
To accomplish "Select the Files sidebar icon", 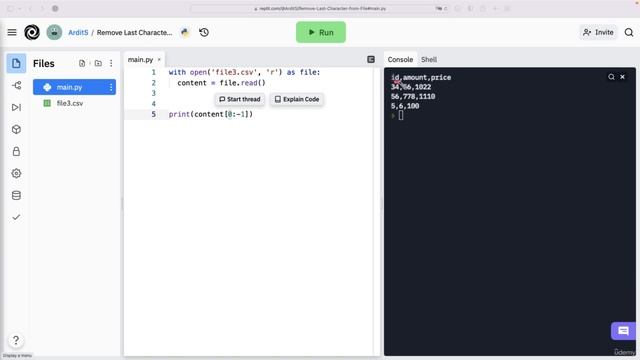I will (x=16, y=63).
